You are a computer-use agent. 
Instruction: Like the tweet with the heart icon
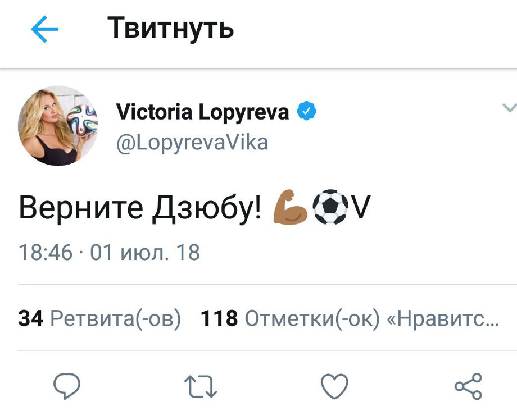tap(334, 387)
